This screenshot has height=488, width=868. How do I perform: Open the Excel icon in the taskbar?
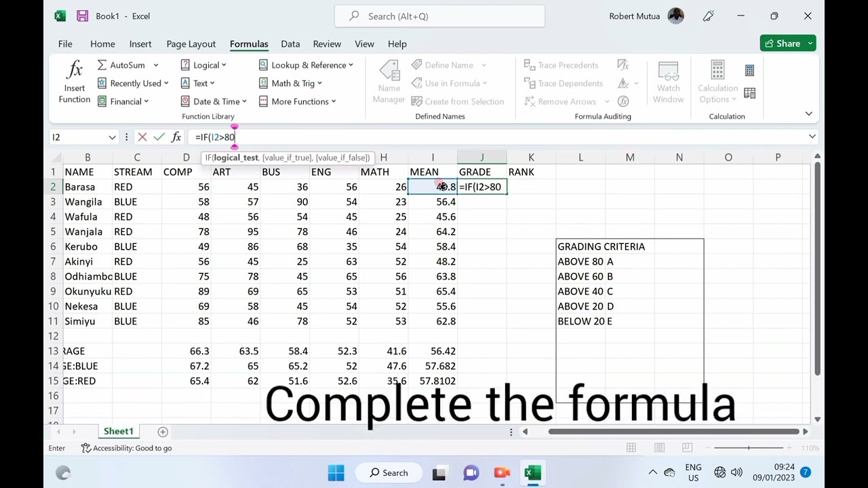point(533,472)
